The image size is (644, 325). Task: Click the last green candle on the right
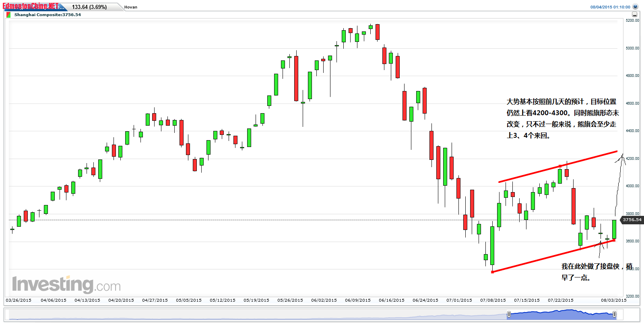click(x=614, y=229)
